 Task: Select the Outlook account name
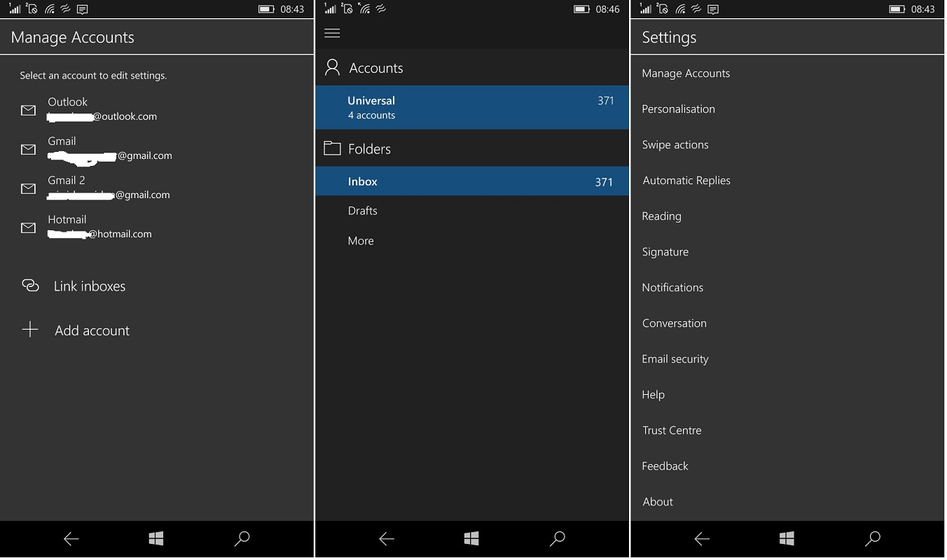coord(68,102)
